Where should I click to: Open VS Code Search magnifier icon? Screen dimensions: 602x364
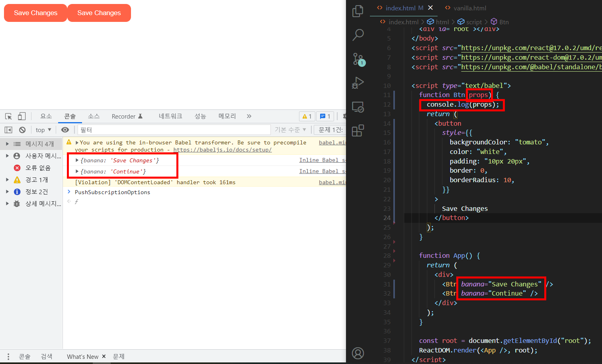point(358,35)
